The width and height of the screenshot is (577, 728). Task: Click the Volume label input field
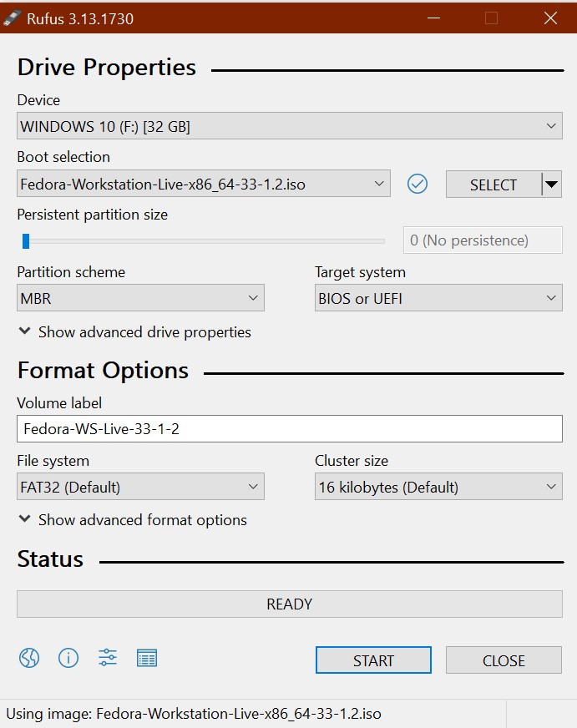290,428
